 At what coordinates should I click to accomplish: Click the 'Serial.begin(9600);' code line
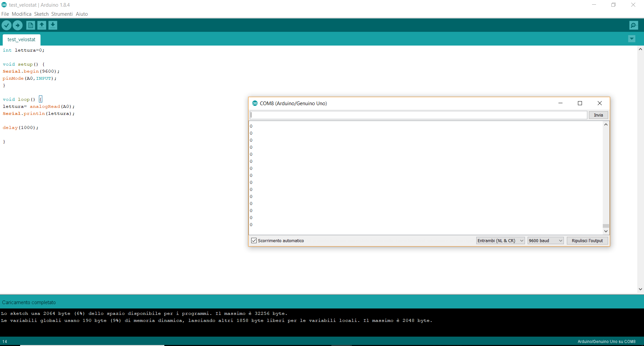click(x=31, y=71)
